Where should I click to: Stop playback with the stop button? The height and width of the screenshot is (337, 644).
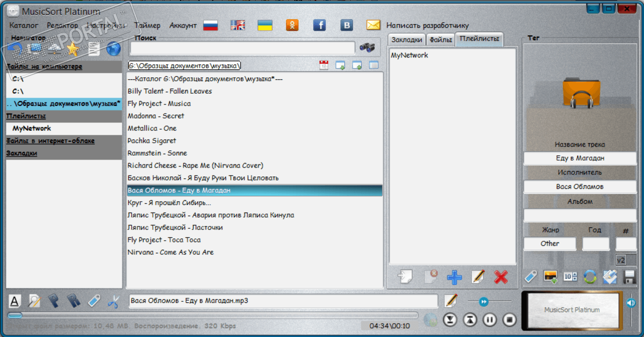pyautogui.click(x=509, y=320)
